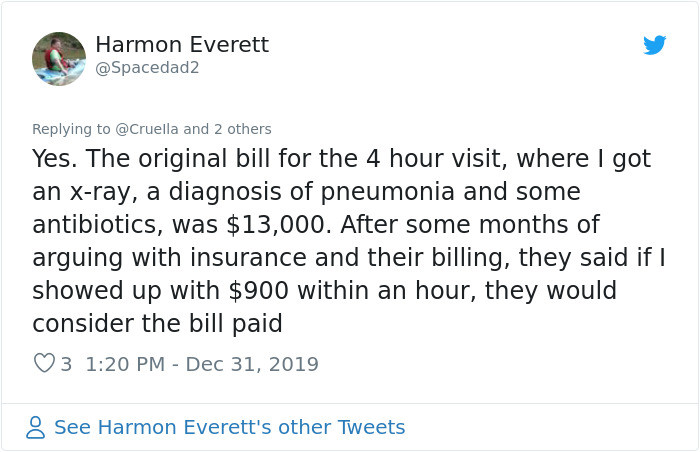Like the tweet with the heart icon
The height and width of the screenshot is (452, 700).
pyautogui.click(x=44, y=363)
